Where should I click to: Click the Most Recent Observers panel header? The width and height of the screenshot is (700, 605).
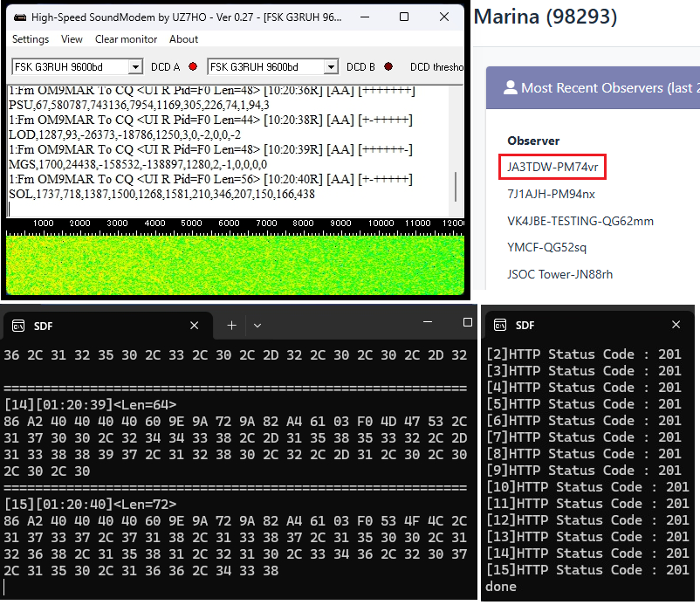pyautogui.click(x=593, y=88)
